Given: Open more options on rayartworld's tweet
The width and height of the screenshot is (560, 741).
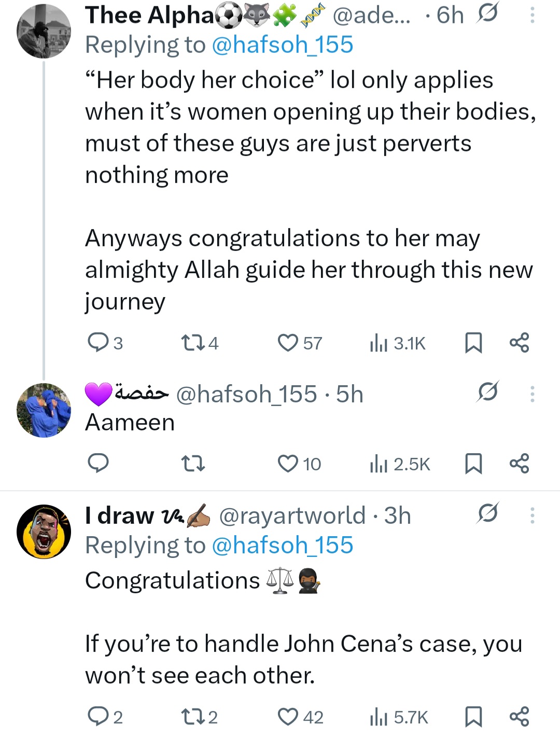Looking at the screenshot, I should [x=532, y=515].
